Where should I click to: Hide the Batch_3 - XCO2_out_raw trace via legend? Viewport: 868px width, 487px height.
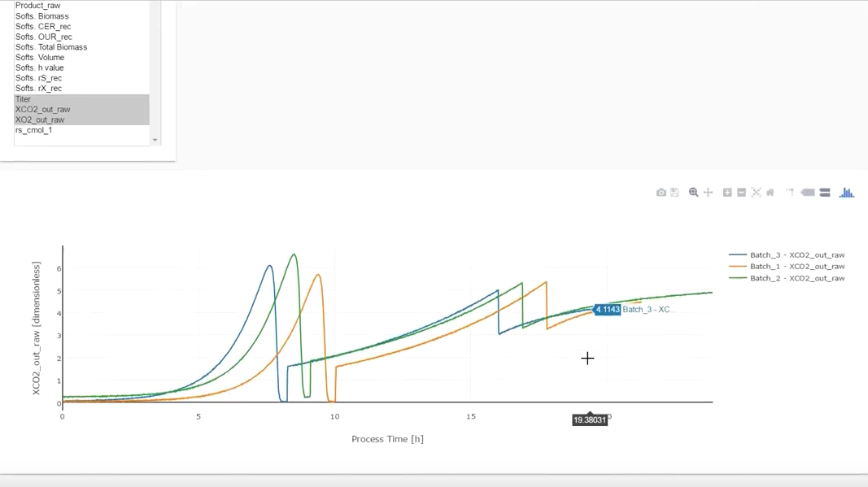click(x=796, y=255)
